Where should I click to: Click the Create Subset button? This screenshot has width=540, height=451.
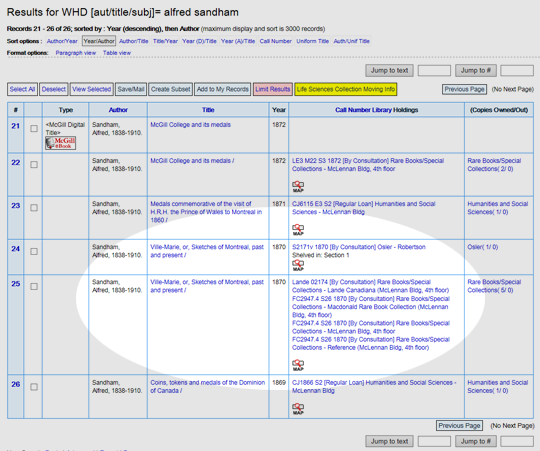pos(170,89)
